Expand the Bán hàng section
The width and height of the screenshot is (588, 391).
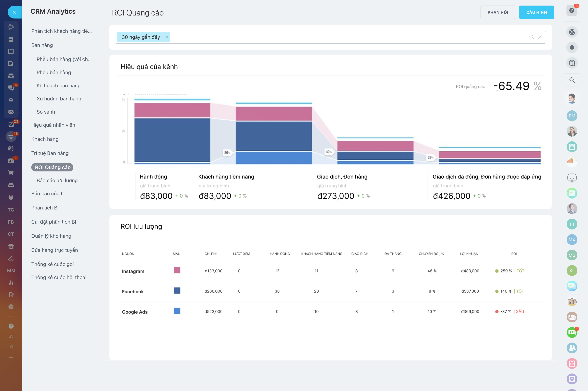(42, 45)
